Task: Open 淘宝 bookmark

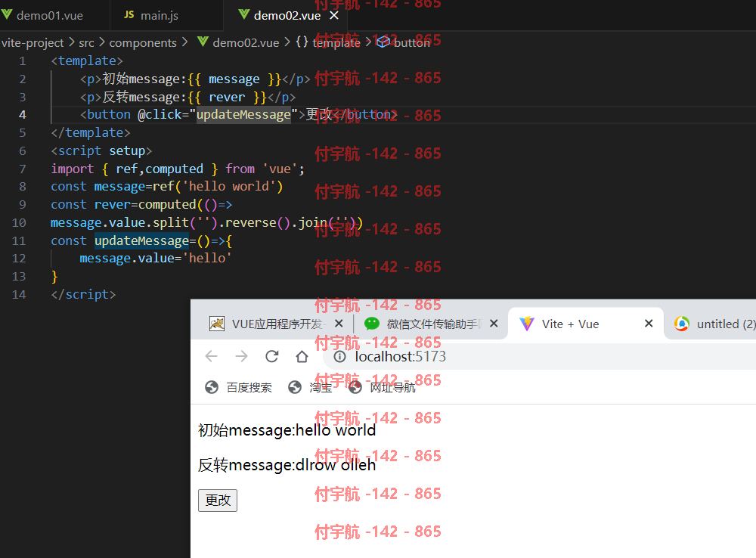Action: [310, 387]
